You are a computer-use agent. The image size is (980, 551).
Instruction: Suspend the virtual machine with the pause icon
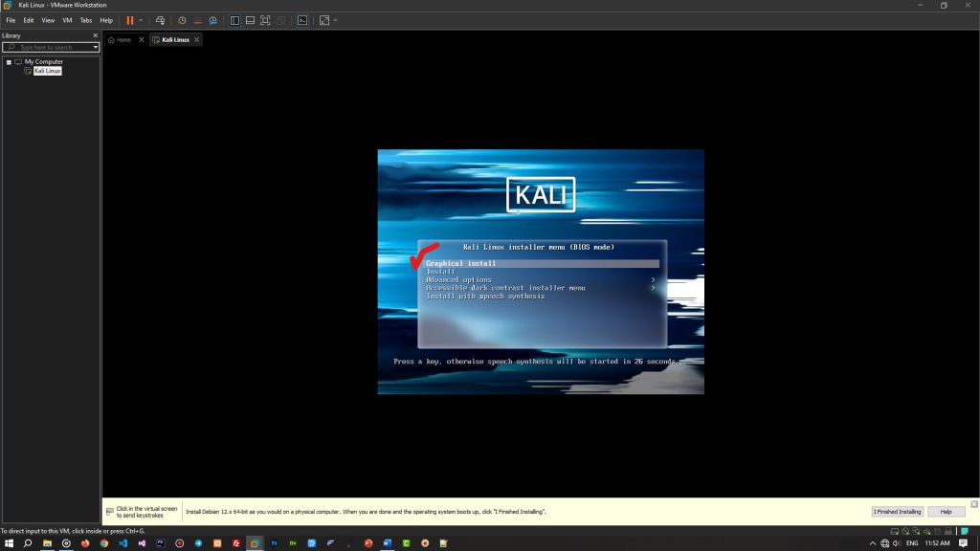coord(129,20)
